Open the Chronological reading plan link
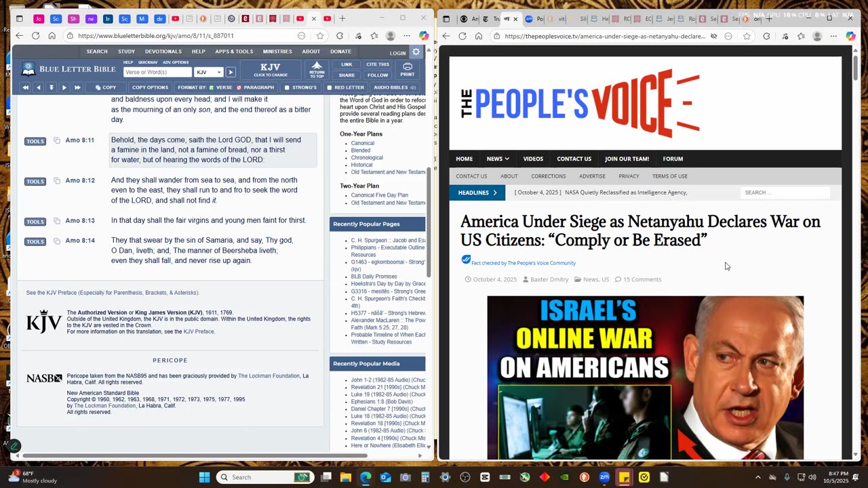Viewport: 868px width, 488px height. (x=367, y=158)
